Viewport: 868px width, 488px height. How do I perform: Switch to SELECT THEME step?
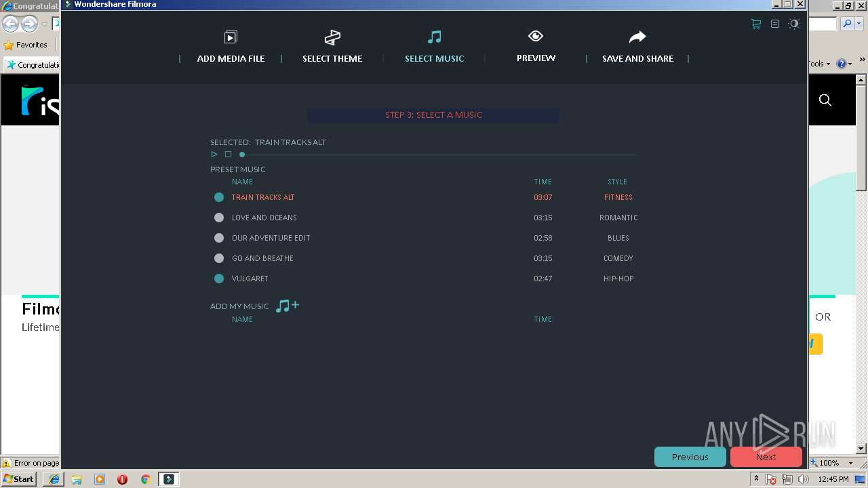click(x=332, y=58)
